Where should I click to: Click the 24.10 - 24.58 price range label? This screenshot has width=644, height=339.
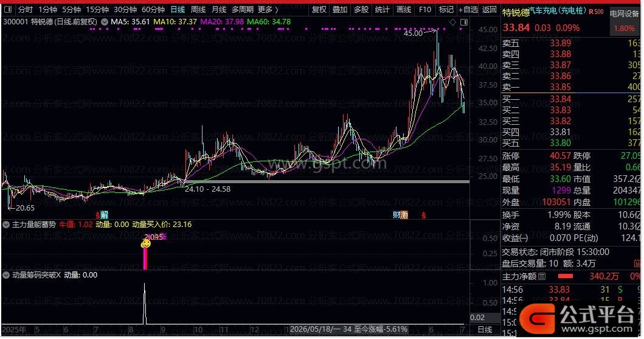coord(207,189)
